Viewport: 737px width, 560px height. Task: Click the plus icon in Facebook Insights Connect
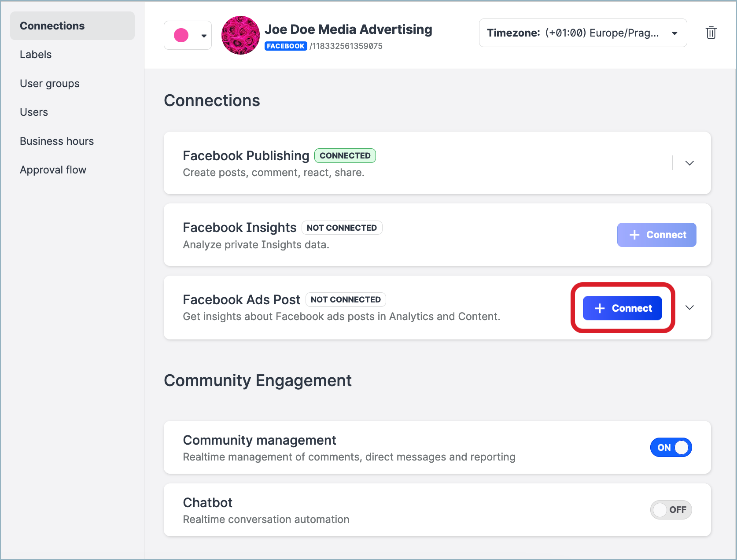[x=634, y=235]
